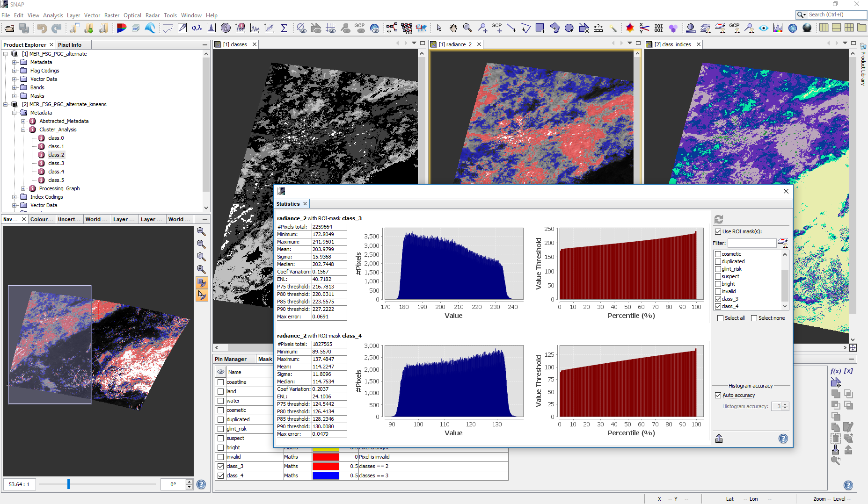Select the hand panning tool
The height and width of the screenshot is (504, 868).
[453, 29]
